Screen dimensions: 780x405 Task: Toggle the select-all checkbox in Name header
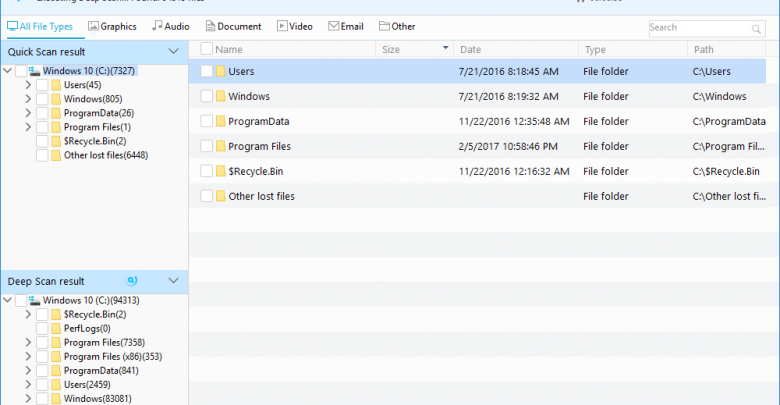pyautogui.click(x=206, y=49)
